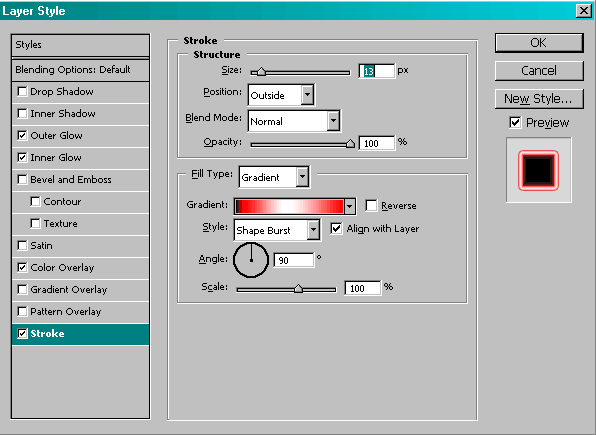596x435 pixels.
Task: Click the layer style preview thumbnail
Action: coord(539,170)
